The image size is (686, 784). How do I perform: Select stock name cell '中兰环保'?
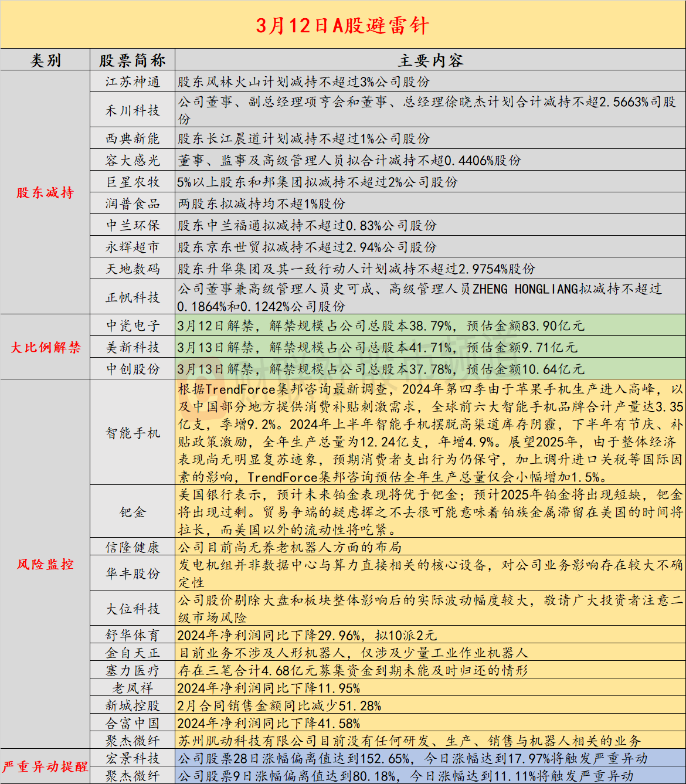coord(133,225)
